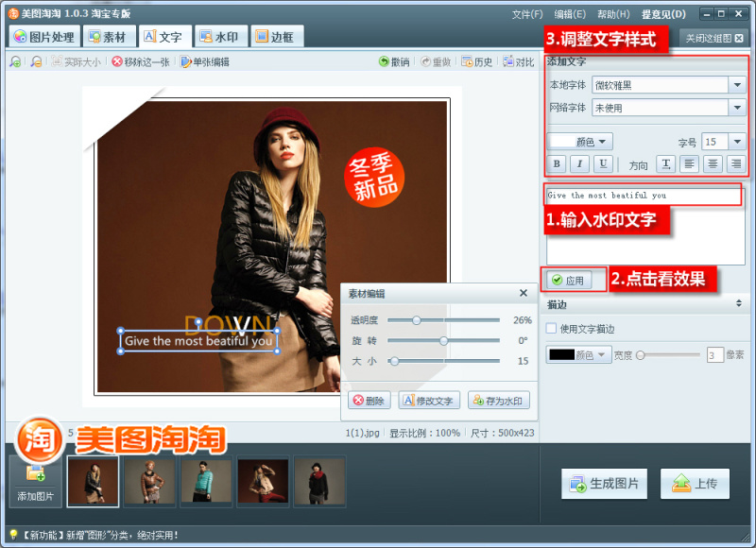Select the 文字 tab

164,37
